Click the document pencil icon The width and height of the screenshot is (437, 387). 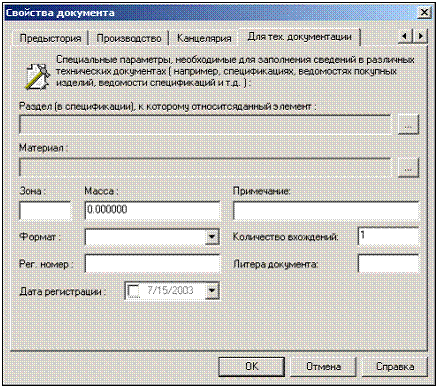[37, 76]
